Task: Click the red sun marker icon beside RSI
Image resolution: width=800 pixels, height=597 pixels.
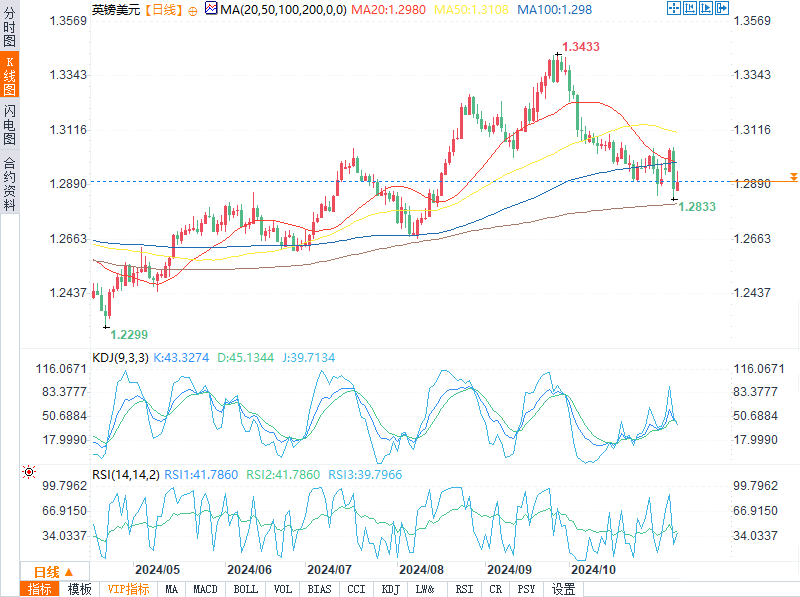Action: pyautogui.click(x=29, y=471)
